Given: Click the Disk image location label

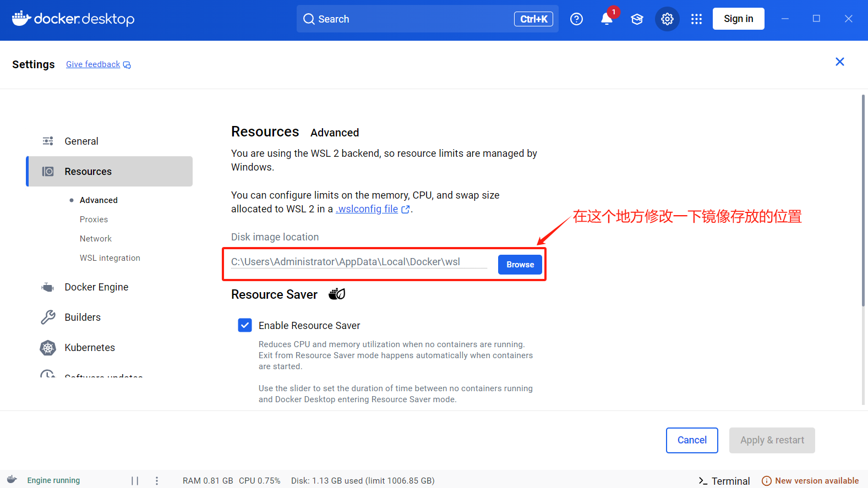Looking at the screenshot, I should pyautogui.click(x=275, y=237).
